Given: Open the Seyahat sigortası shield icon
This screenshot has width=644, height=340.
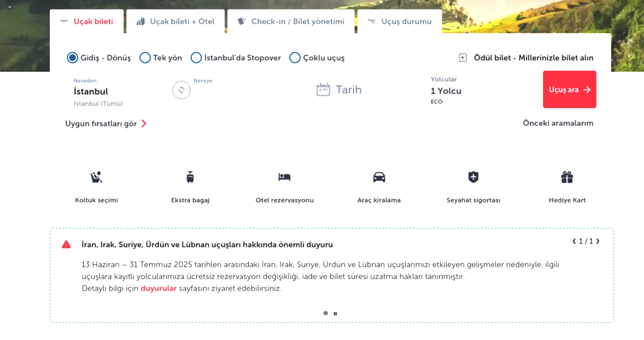Looking at the screenshot, I should coord(473,177).
